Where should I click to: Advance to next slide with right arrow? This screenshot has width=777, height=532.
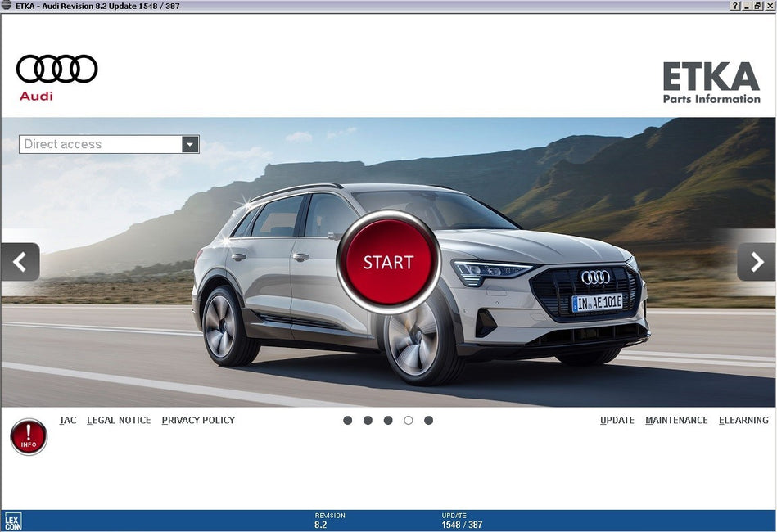pos(756,262)
